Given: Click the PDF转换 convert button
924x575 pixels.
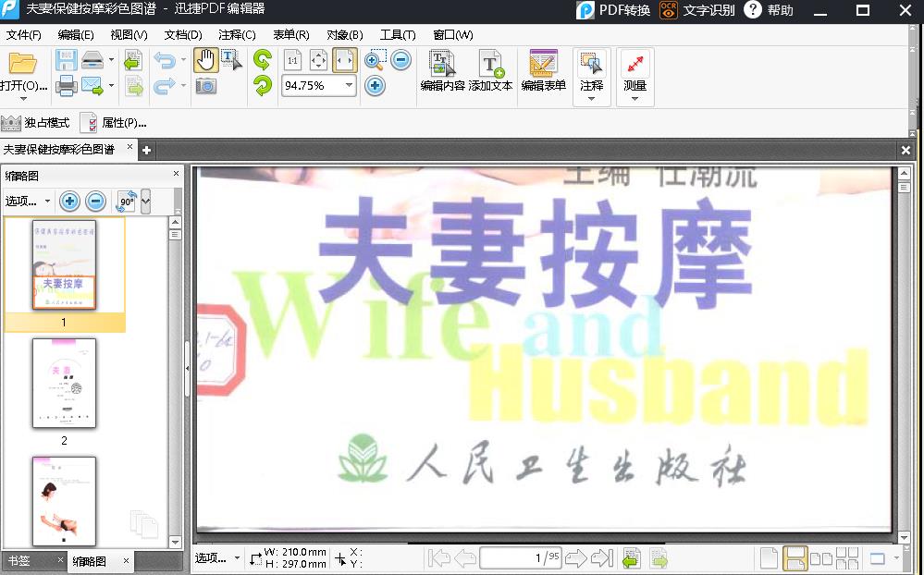Looking at the screenshot, I should click(x=613, y=10).
